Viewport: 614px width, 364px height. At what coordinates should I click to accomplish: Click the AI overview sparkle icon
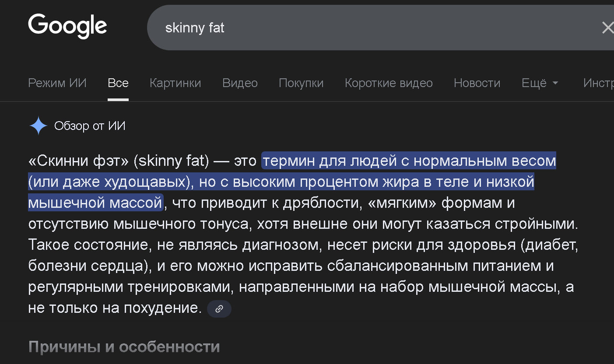click(38, 126)
